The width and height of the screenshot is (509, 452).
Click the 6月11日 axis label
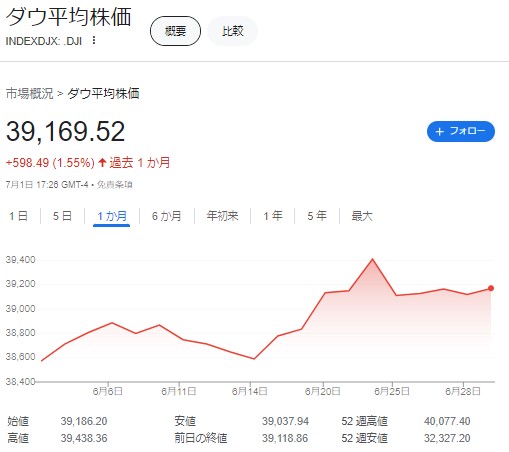pyautogui.click(x=179, y=391)
